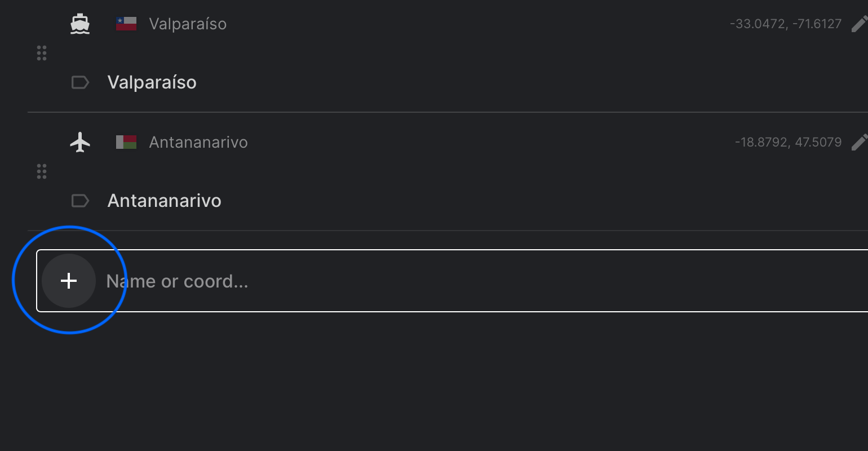Click the Chile flag icon
Viewport: 868px width, 451px height.
click(x=126, y=24)
